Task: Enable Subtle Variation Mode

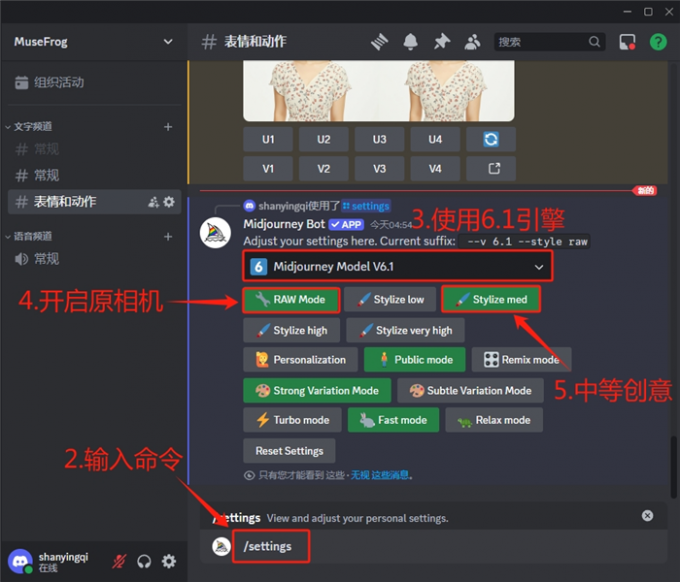Action: (x=471, y=391)
